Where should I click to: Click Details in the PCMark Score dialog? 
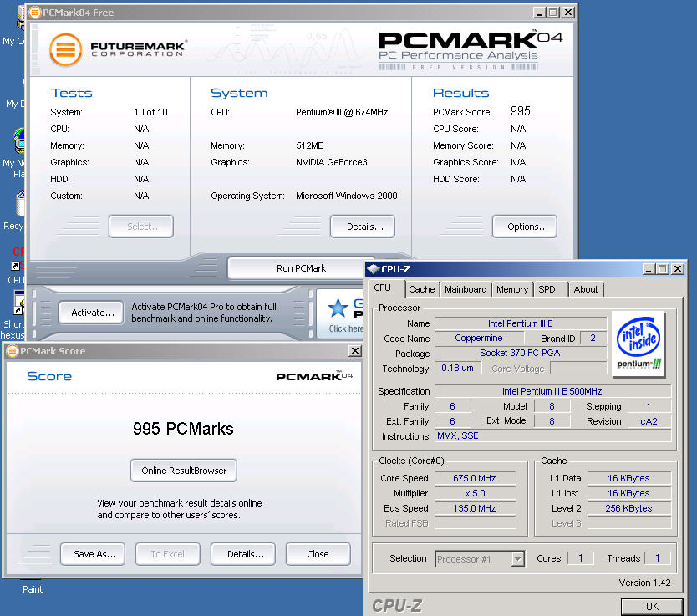(243, 554)
